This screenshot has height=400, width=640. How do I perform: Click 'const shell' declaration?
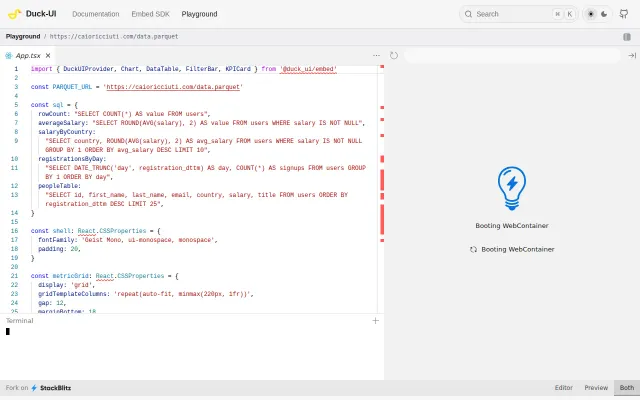point(51,231)
